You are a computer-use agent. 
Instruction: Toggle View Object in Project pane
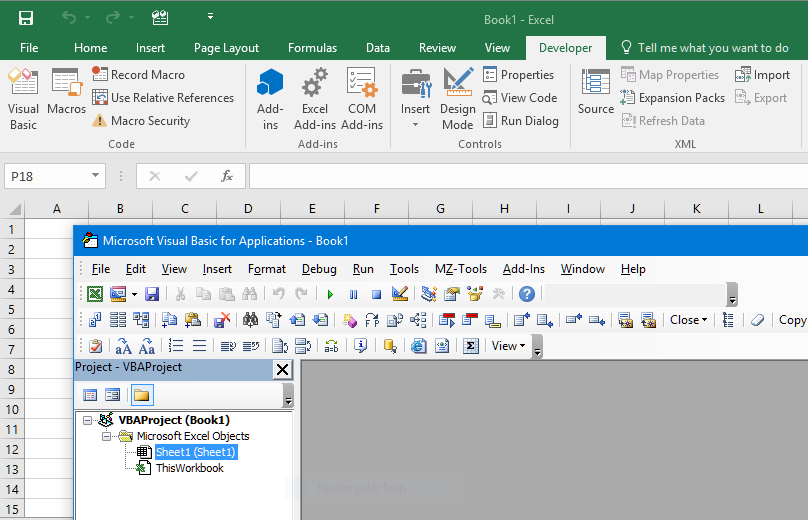[113, 395]
